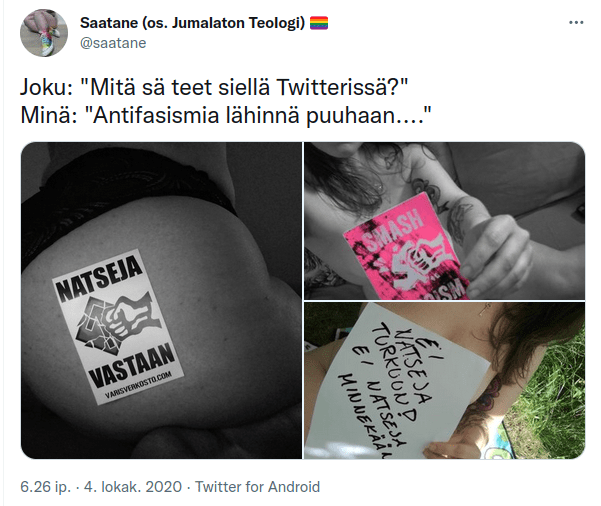Image resolution: width=601 pixels, height=506 pixels.
Task: Open the large left black-and-white photo
Action: (x=161, y=300)
